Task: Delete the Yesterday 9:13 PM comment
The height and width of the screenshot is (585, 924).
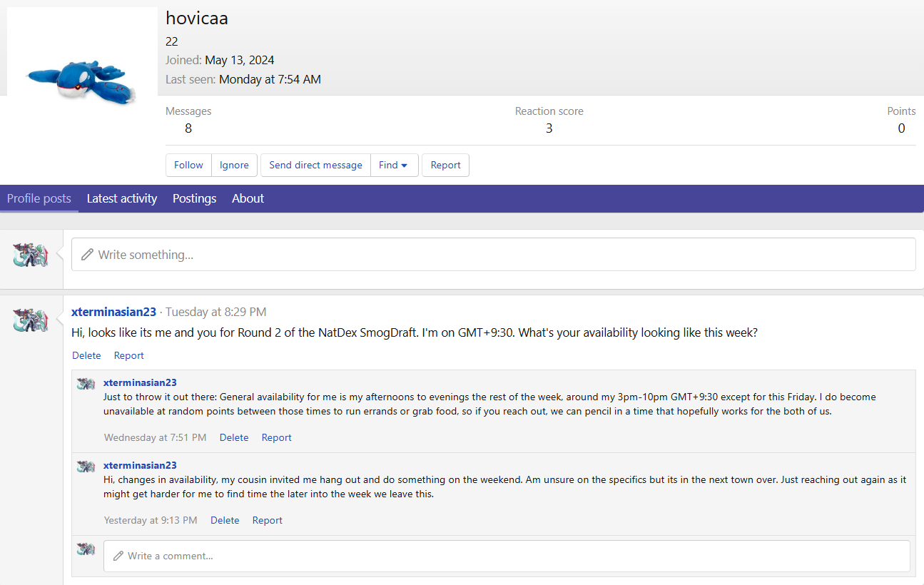Action: coord(225,520)
